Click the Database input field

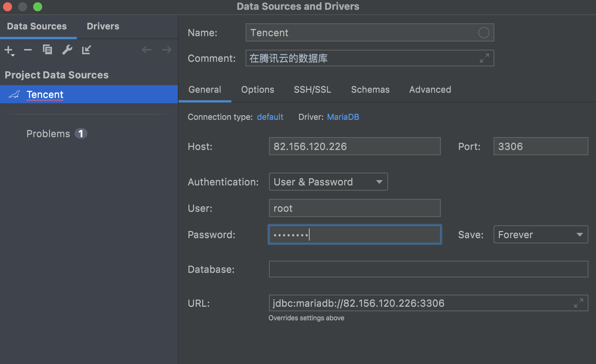(x=428, y=269)
